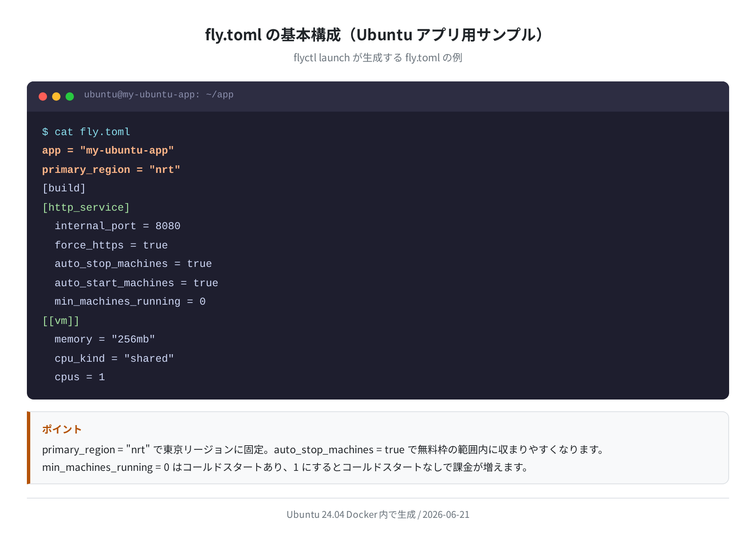The image size is (756, 538).
Task: Click the red close dot of terminal
Action: (x=43, y=97)
